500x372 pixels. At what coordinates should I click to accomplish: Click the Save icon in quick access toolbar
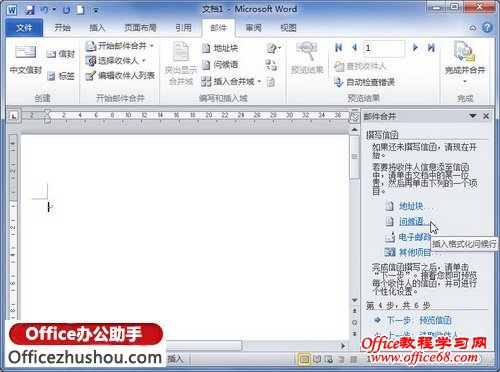point(30,10)
